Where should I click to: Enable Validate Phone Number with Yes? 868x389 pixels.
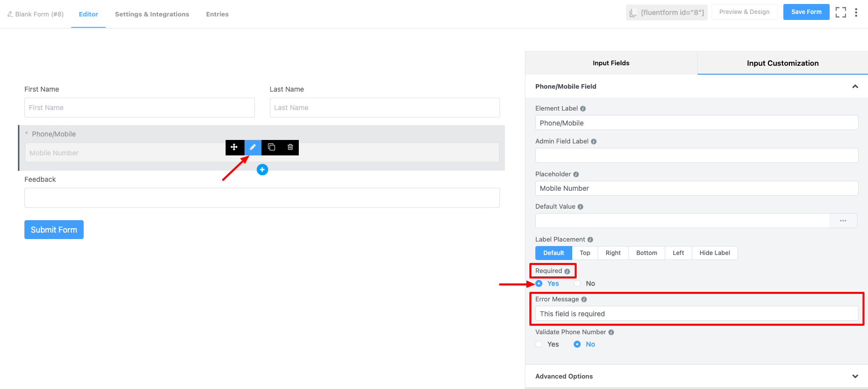click(x=539, y=344)
